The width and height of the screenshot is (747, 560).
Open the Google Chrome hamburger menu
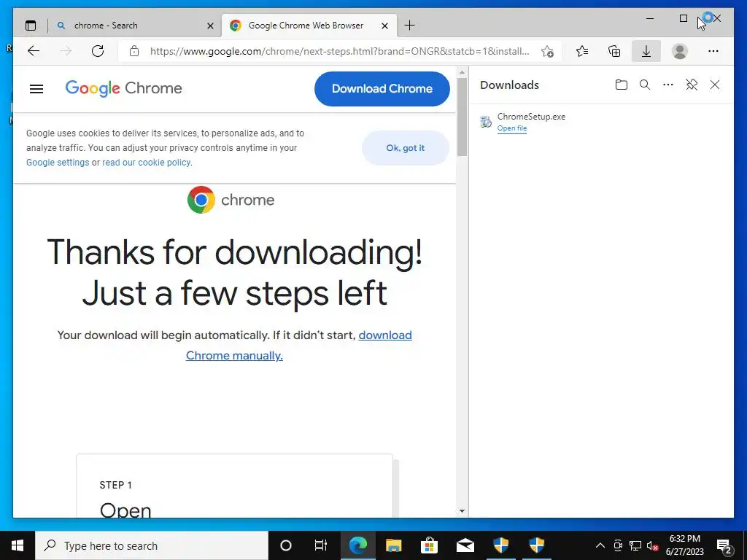(36, 88)
